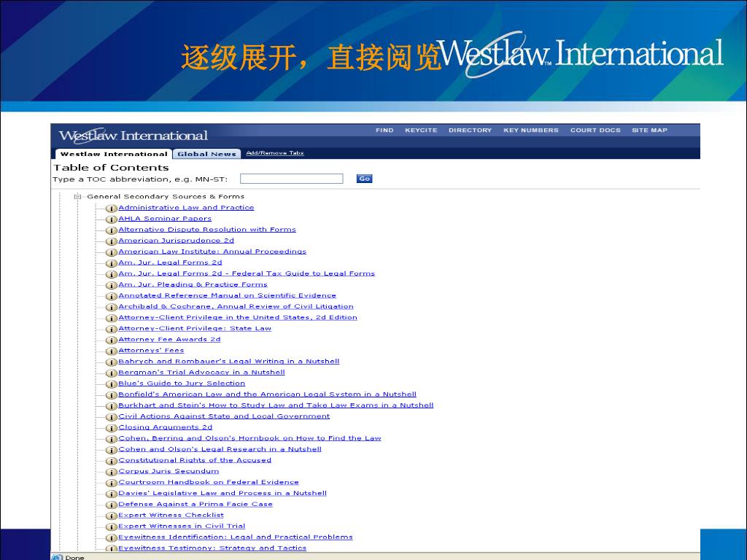Screen dimensions: 747x560
Task: Switch to the Global News tab
Action: pos(206,154)
